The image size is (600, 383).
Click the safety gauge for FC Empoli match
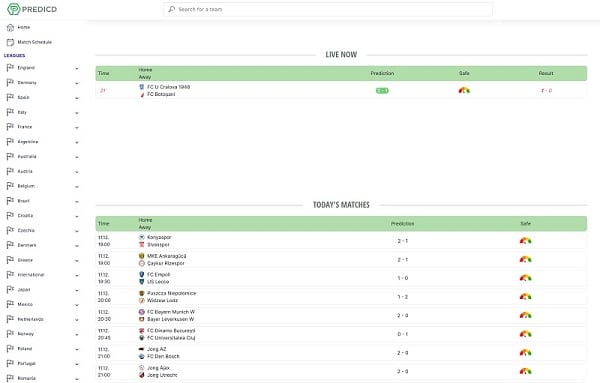525,278
